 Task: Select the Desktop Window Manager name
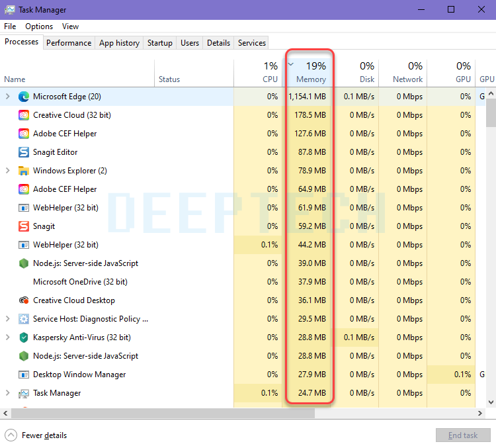click(79, 375)
